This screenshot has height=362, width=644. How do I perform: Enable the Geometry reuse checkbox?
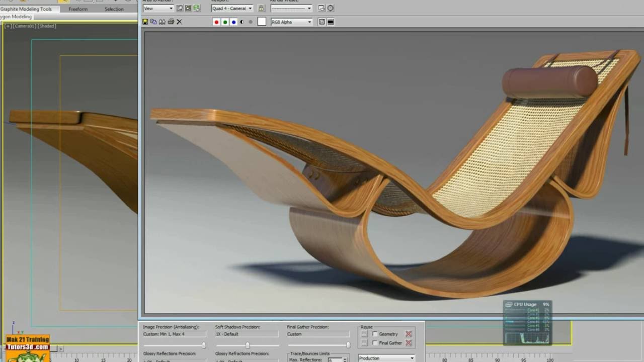pos(375,334)
